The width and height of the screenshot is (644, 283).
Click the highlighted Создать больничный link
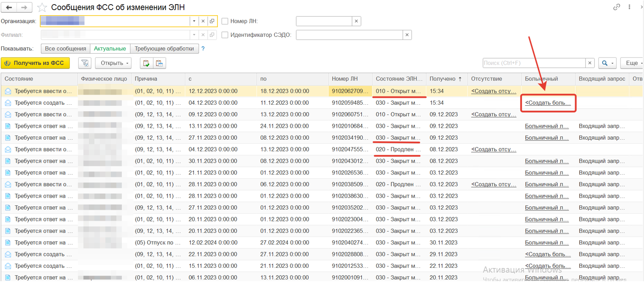click(548, 103)
